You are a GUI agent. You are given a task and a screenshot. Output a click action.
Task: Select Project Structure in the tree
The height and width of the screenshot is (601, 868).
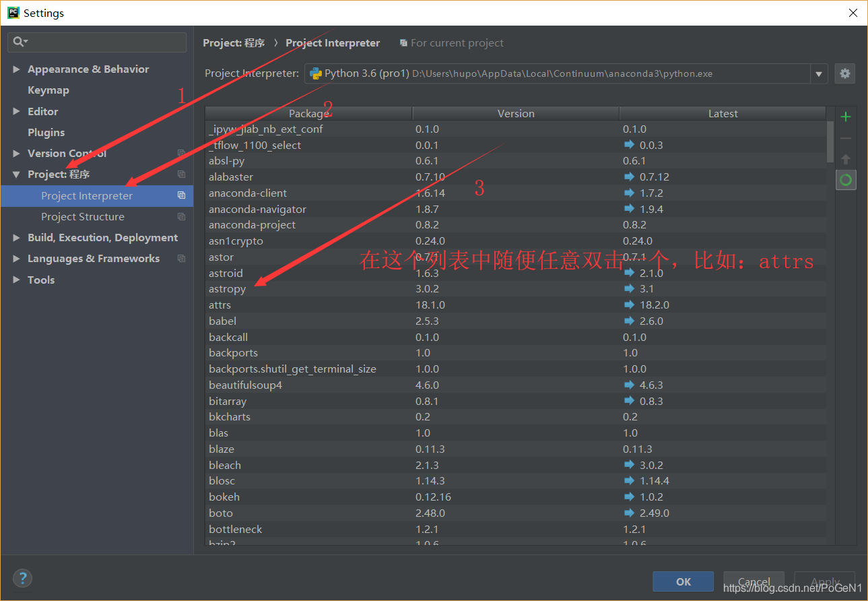[x=97, y=216]
